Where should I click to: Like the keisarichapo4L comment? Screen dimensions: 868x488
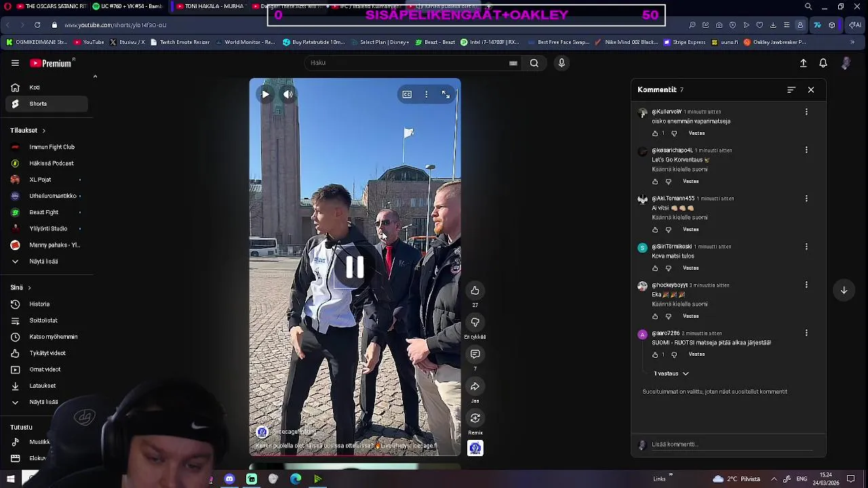coord(655,182)
